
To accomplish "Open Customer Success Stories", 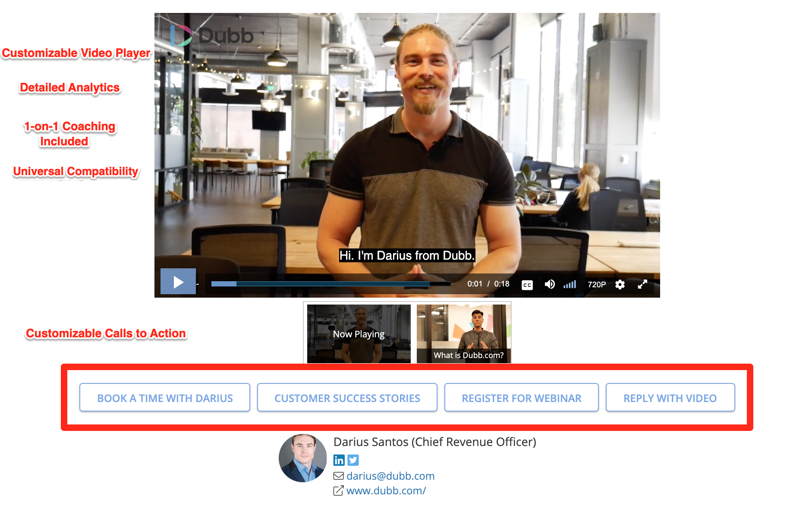I will pos(347,397).
